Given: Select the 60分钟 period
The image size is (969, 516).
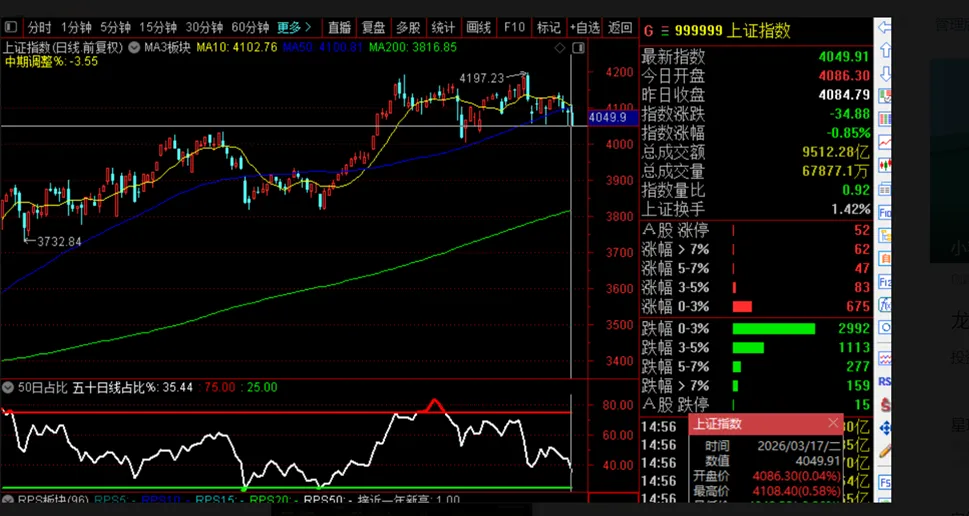Looking at the screenshot, I should (x=250, y=27).
